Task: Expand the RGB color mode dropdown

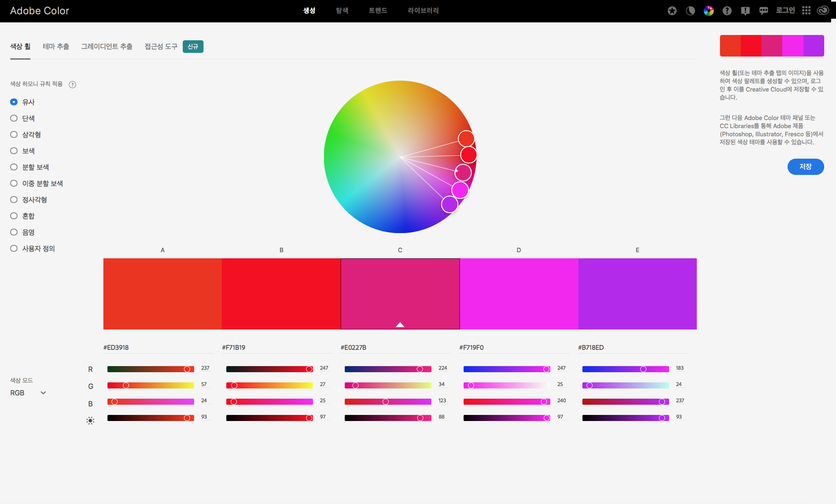Action: 28,393
